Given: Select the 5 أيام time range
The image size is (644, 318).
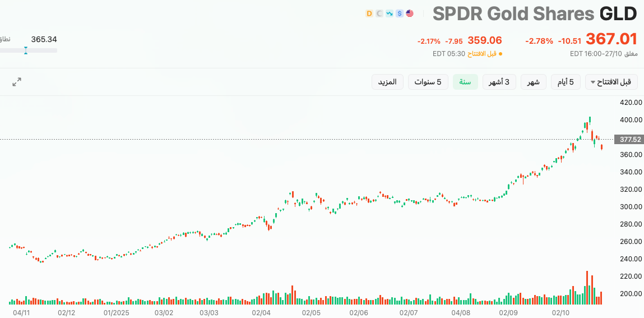Looking at the screenshot, I should coord(565,82).
